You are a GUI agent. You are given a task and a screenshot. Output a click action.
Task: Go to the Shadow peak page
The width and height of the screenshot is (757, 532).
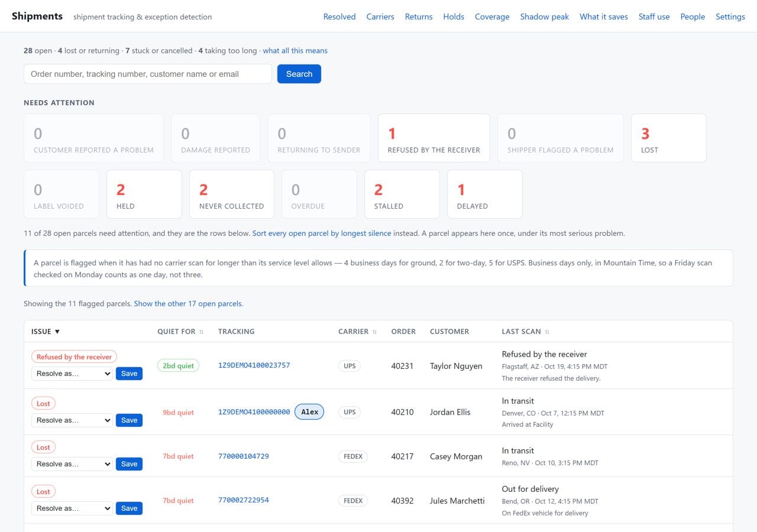pyautogui.click(x=545, y=17)
